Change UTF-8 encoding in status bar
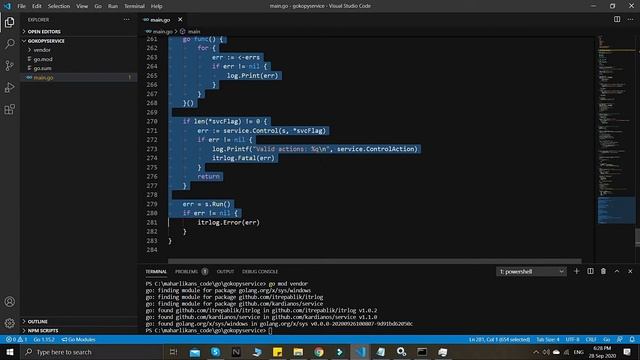640x360 pixels. [x=573, y=340]
